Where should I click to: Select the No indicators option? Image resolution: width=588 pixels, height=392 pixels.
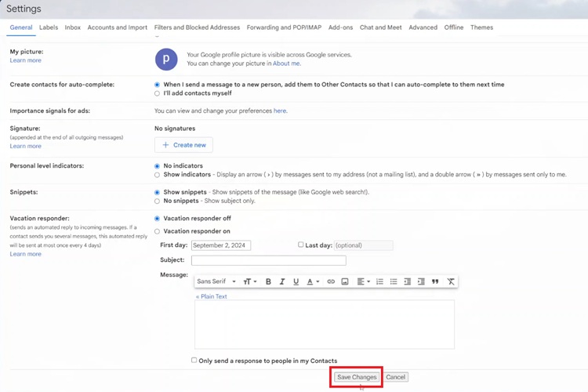coord(157,166)
